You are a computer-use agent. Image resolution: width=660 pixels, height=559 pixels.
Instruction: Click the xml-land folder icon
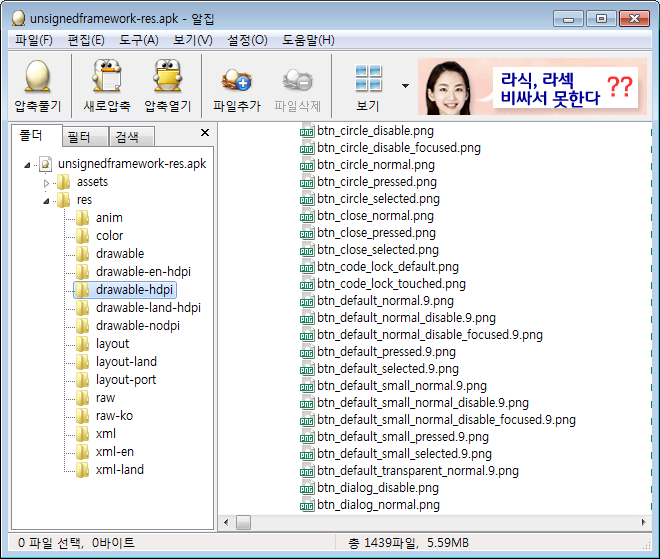coord(82,470)
